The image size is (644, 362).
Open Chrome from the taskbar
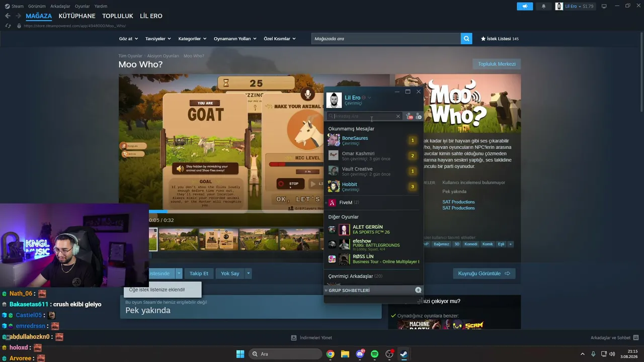coord(330,354)
